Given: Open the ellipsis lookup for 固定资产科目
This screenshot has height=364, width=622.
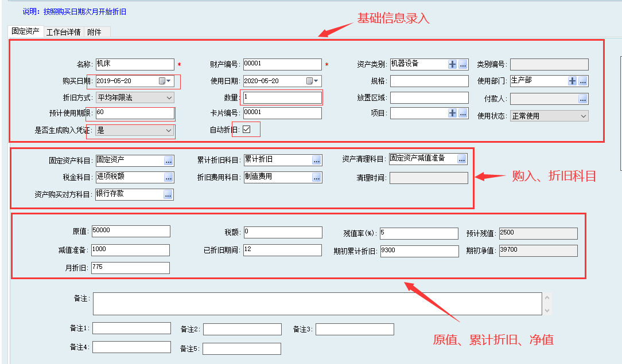Looking at the screenshot, I should [x=168, y=161].
